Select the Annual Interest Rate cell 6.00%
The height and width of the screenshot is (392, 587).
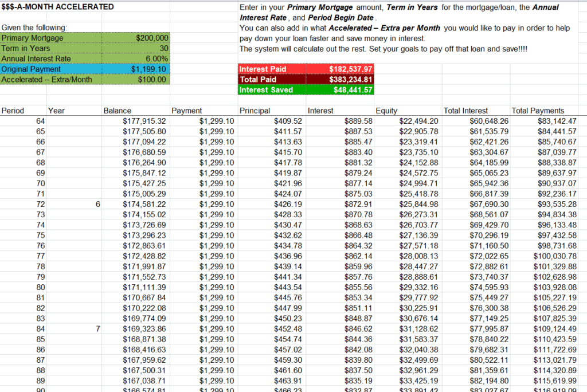[x=135, y=59]
